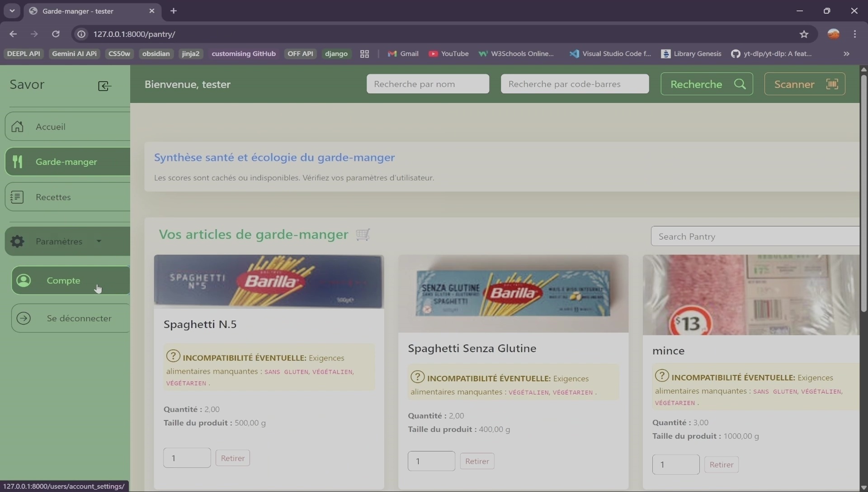Click the Se déconnecter logout icon
This screenshot has width=868, height=492.
pyautogui.click(x=24, y=318)
